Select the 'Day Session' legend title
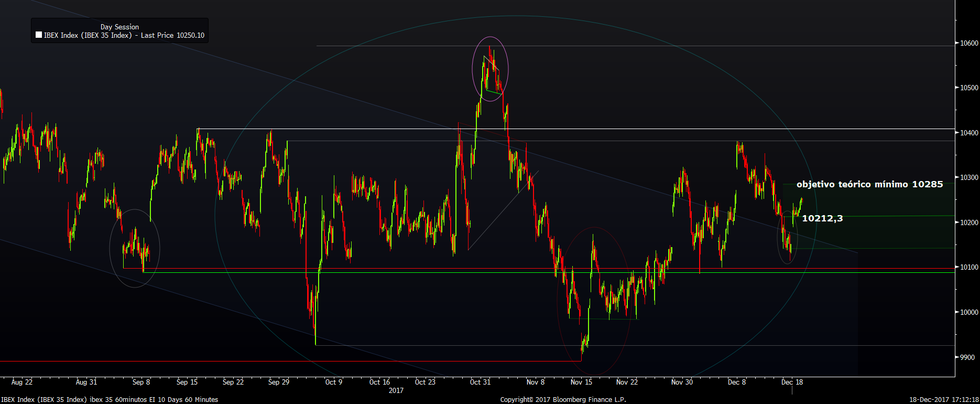Image resolution: width=980 pixels, height=404 pixels. click(119, 27)
